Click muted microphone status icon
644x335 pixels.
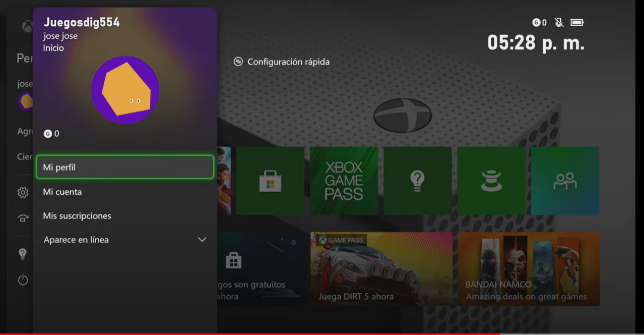click(559, 22)
